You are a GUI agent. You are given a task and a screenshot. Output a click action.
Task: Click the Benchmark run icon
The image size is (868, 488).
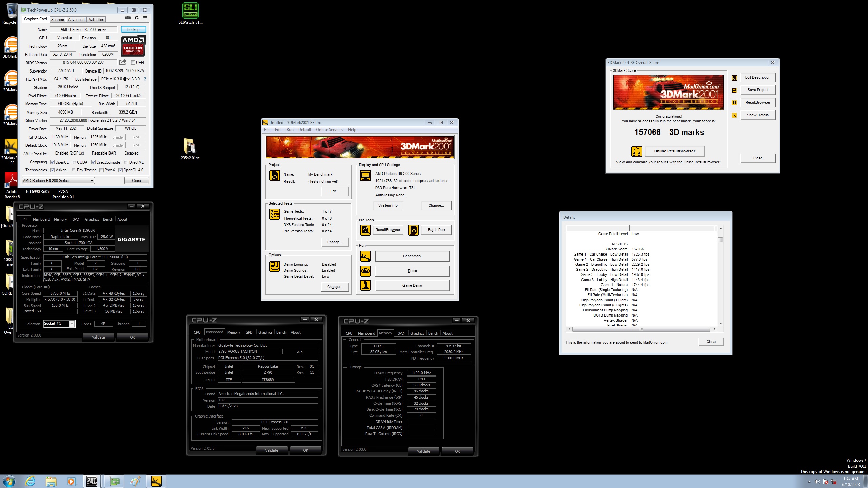[365, 256]
